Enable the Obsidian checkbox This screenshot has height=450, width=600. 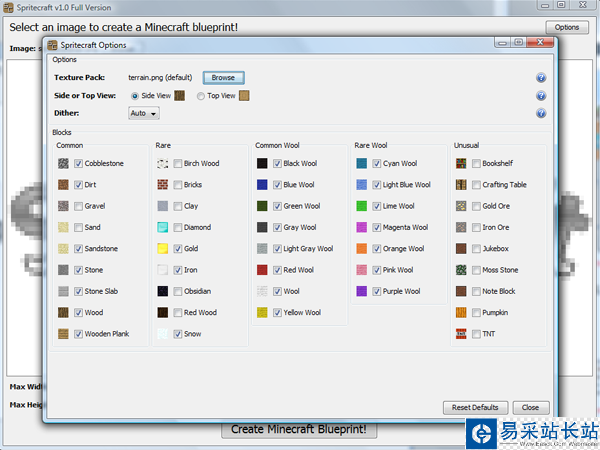178,291
